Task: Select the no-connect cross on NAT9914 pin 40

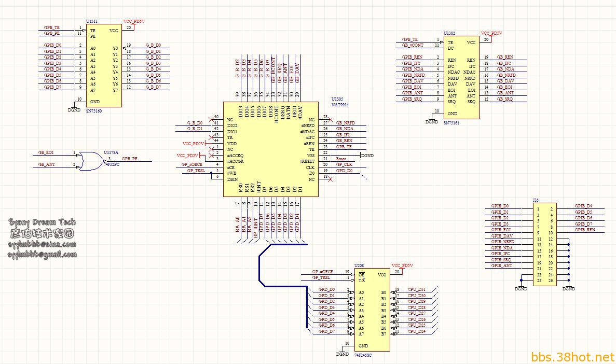Action: click(211, 120)
